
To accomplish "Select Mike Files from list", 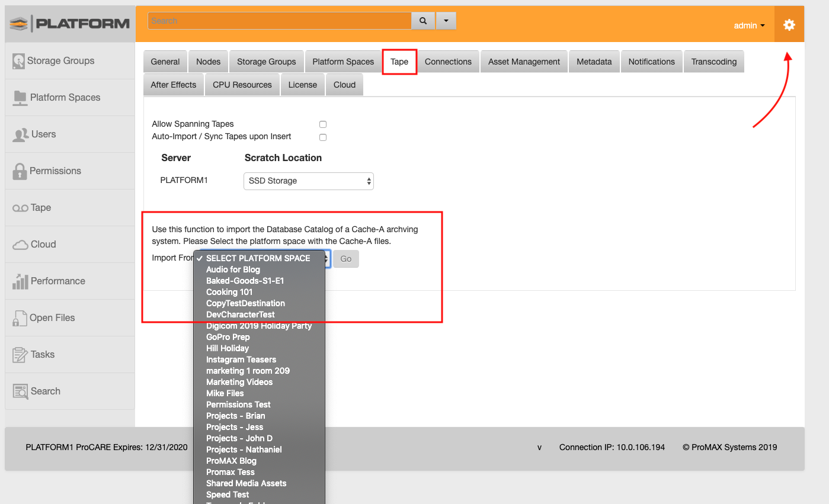I will pyautogui.click(x=260, y=393).
